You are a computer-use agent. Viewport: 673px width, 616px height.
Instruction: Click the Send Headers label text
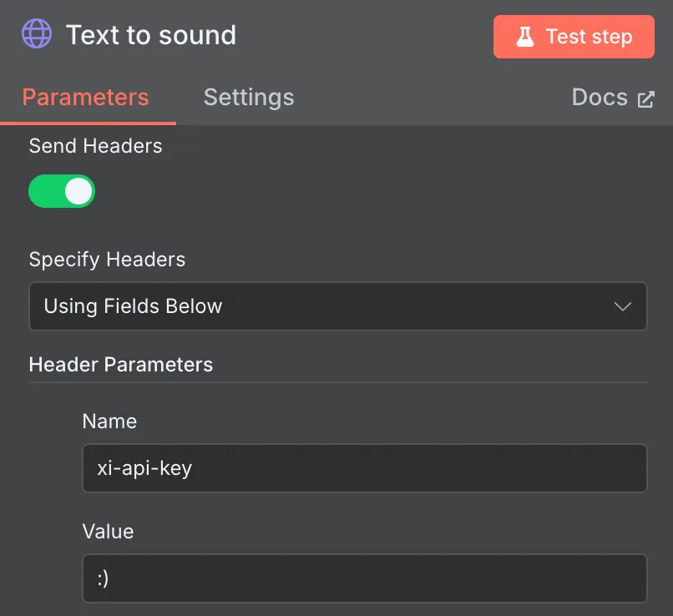[x=95, y=146]
